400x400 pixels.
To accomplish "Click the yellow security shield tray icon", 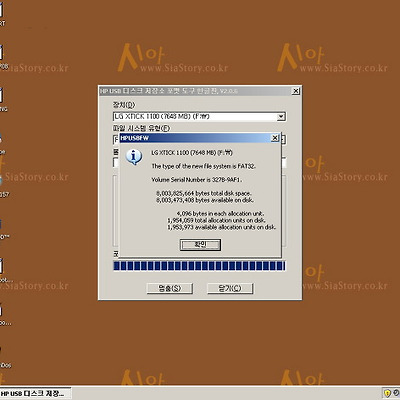I will (x=387, y=393).
